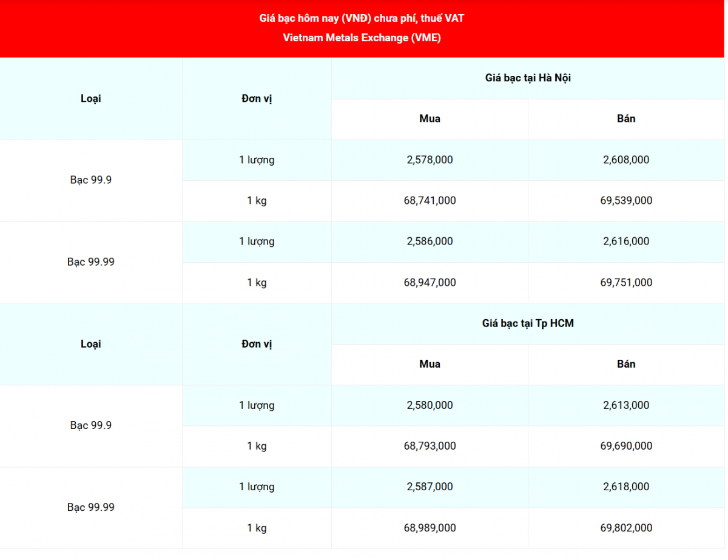Image resolution: width=728 pixels, height=560 pixels.
Task: Select the 68,989,000 buy price value
Action: (430, 528)
